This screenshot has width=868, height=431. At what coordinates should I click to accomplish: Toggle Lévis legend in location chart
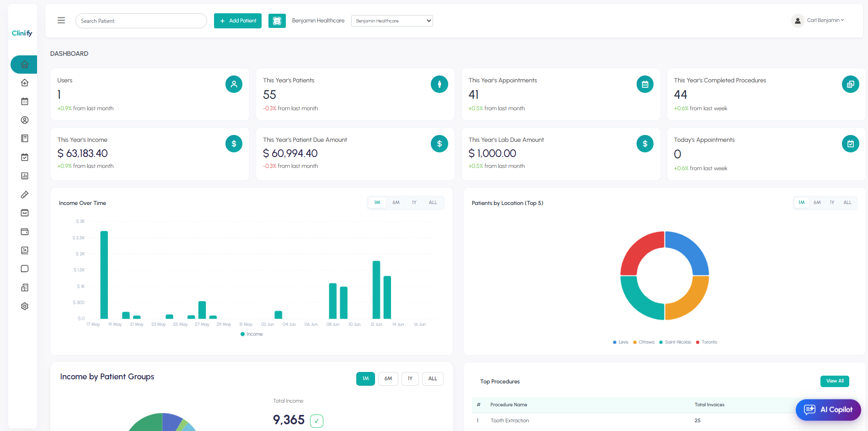pyautogui.click(x=621, y=342)
